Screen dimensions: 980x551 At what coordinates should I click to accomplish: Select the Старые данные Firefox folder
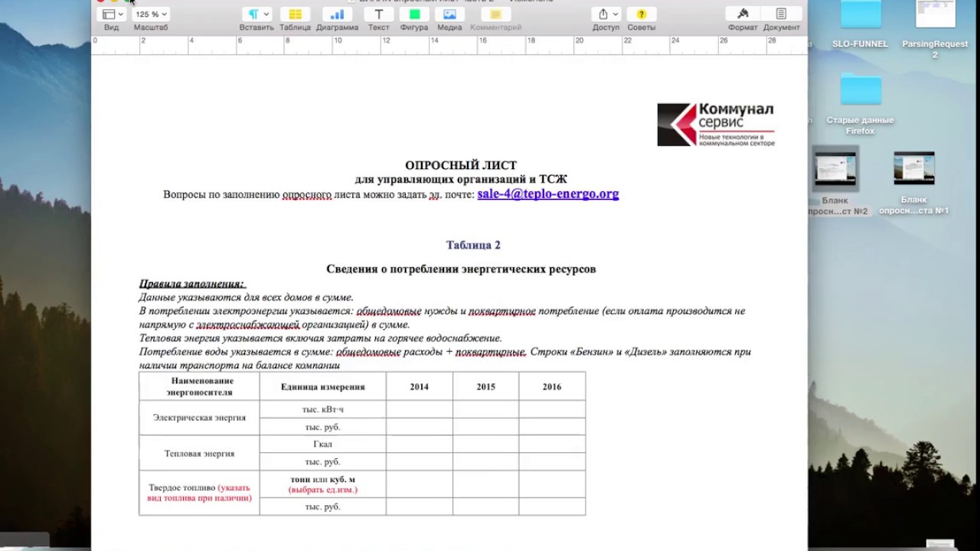tap(861, 105)
